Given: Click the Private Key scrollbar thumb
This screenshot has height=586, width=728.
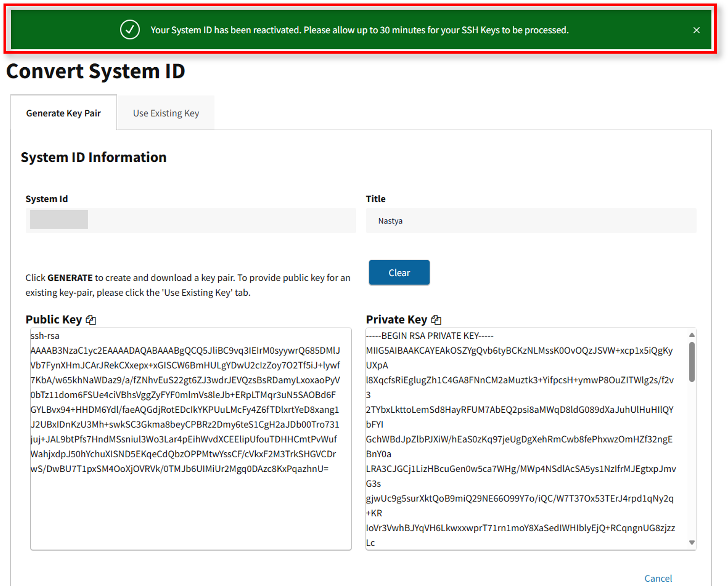Looking at the screenshot, I should click(691, 361).
